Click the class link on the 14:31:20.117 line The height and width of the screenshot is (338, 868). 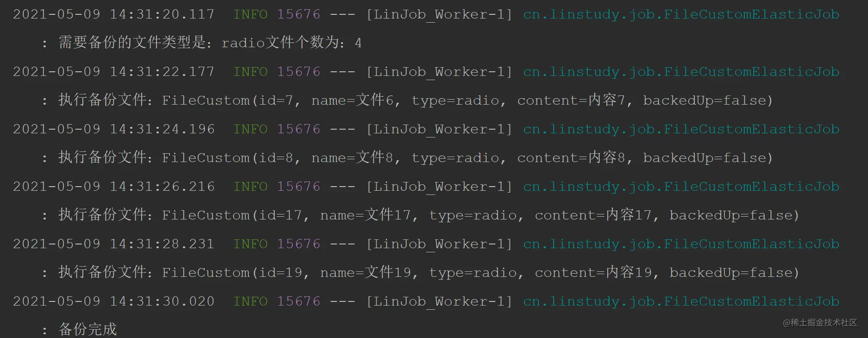[x=681, y=15]
